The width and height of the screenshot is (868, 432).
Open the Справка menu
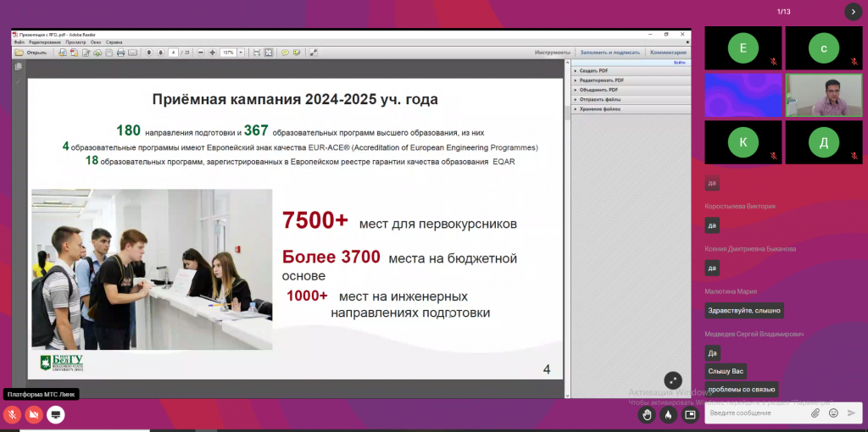(114, 42)
